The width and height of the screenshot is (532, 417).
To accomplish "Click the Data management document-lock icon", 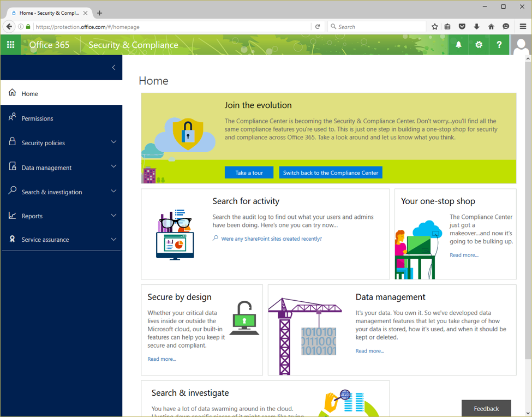I will 12,166.
